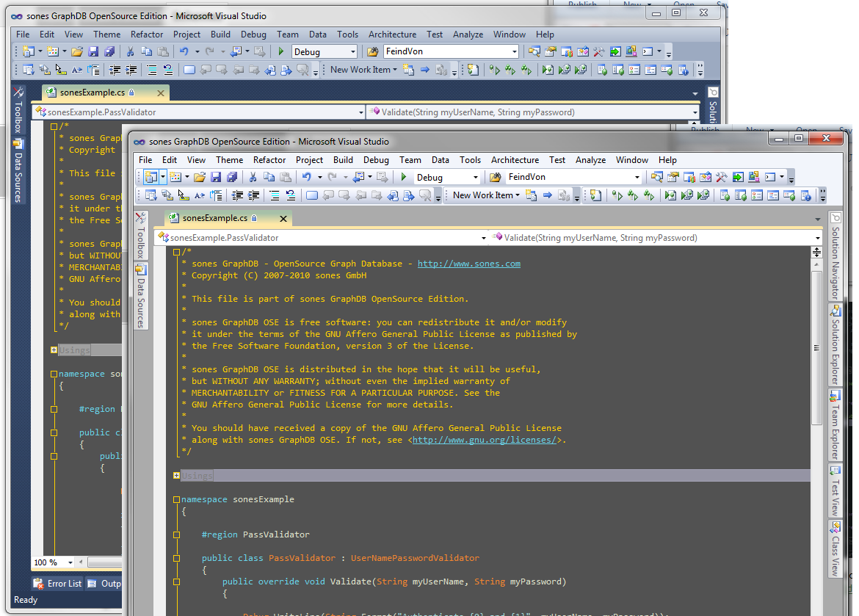859x616 pixels.
Task: Click Open File folder icon in front window
Action: pos(200,177)
